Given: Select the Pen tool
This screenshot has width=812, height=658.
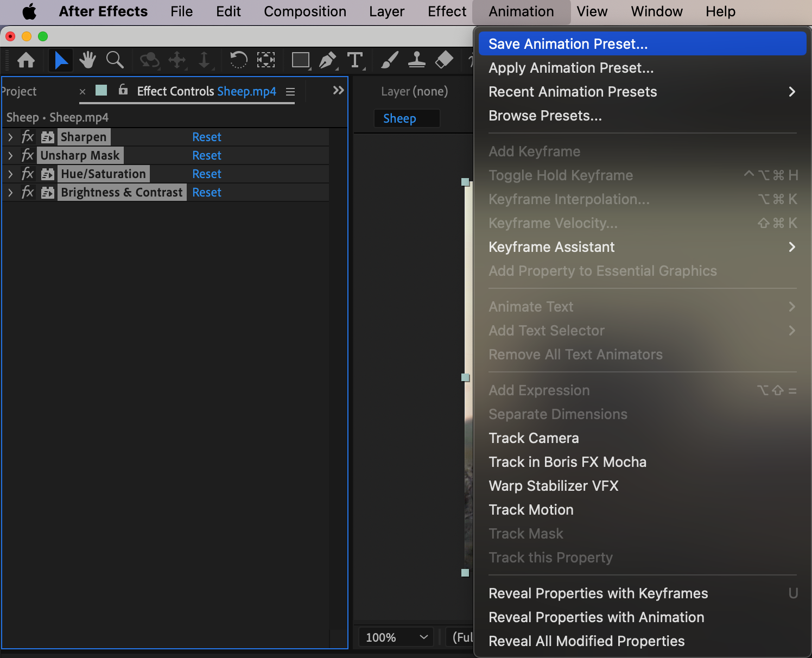Looking at the screenshot, I should pyautogui.click(x=327, y=60).
